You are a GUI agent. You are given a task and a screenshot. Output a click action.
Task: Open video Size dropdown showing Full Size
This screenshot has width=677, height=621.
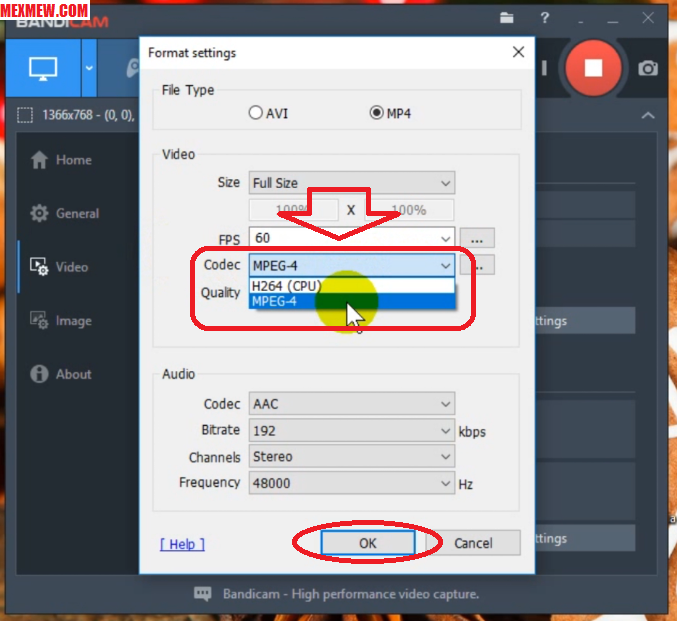point(351,183)
